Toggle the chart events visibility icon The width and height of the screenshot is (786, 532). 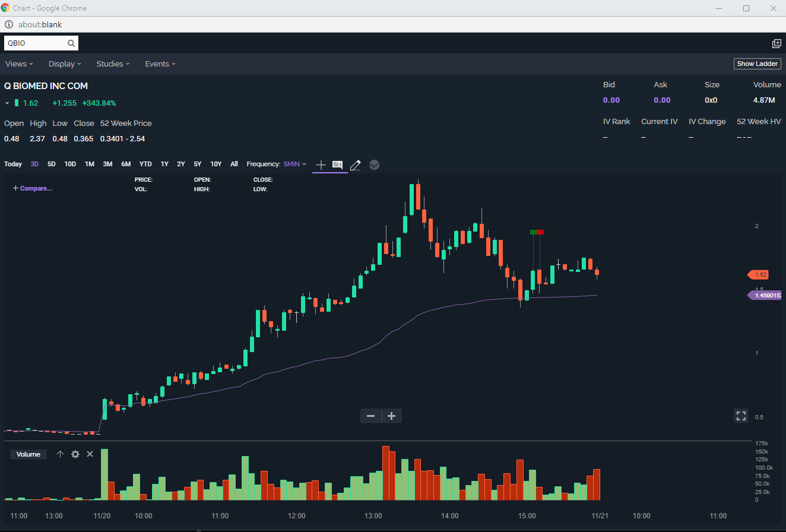point(374,165)
